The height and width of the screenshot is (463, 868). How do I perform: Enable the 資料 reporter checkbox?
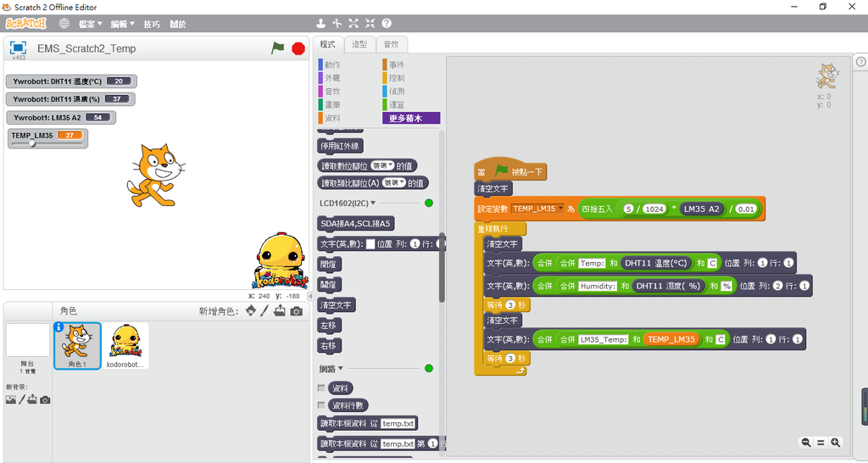point(321,388)
